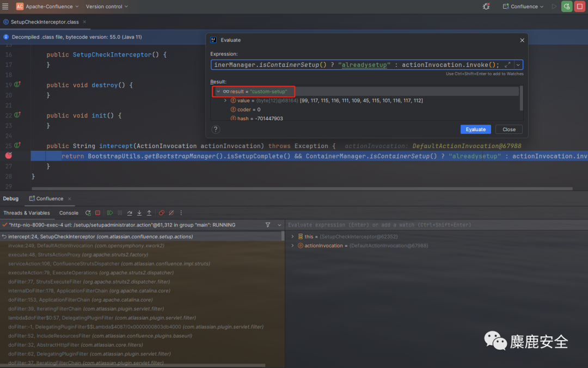Select the doFilter:77, StrutsExecuteFilter frame
The height and width of the screenshot is (368, 588).
point(140,281)
